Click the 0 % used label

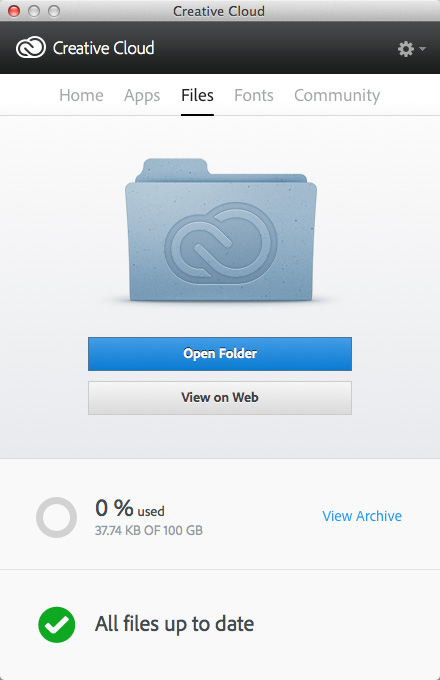click(130, 508)
